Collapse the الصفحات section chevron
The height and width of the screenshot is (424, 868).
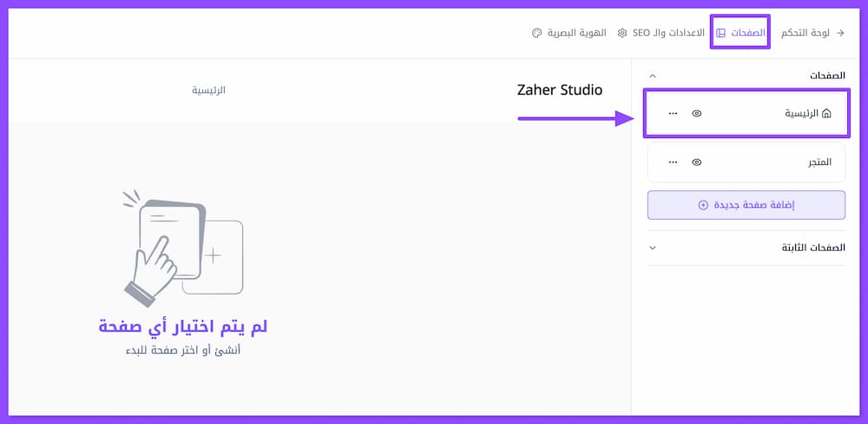pos(653,76)
